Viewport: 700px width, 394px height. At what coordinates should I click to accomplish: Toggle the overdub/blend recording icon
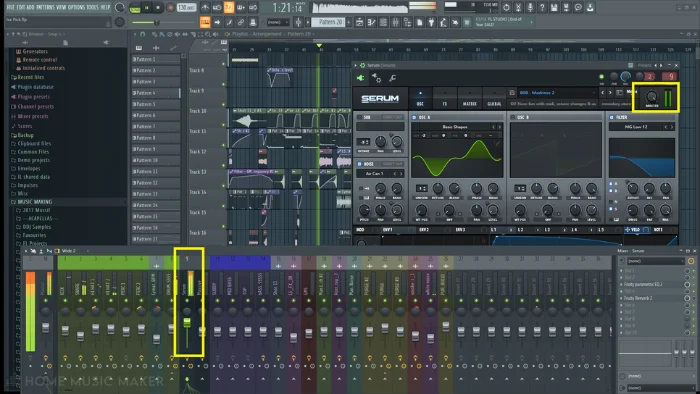click(x=241, y=8)
